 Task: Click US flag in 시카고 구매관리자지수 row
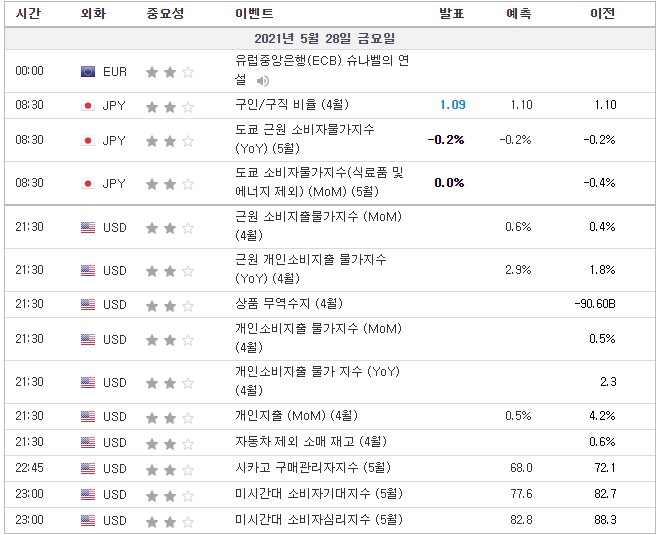pyautogui.click(x=88, y=468)
